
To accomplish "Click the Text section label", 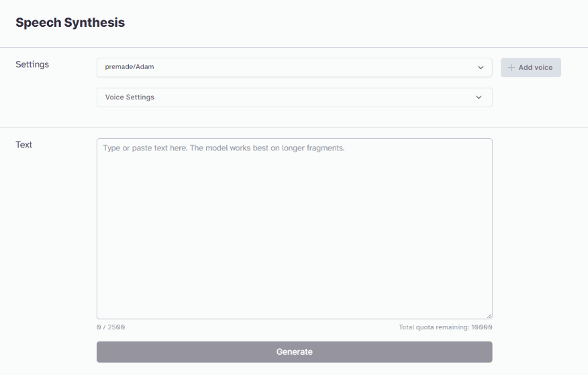I will pyautogui.click(x=24, y=144).
